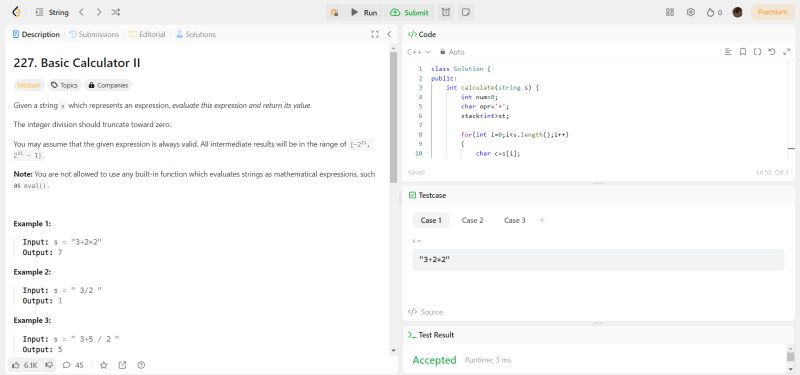This screenshot has height=375, width=800.
Task: Open the notes sticky icon
Action: coord(465,12)
